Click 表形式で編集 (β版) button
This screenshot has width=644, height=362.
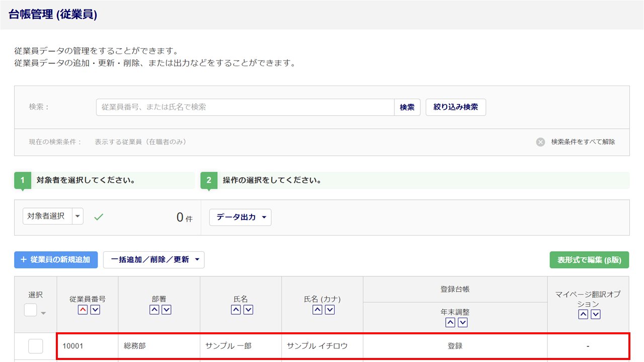pos(589,260)
